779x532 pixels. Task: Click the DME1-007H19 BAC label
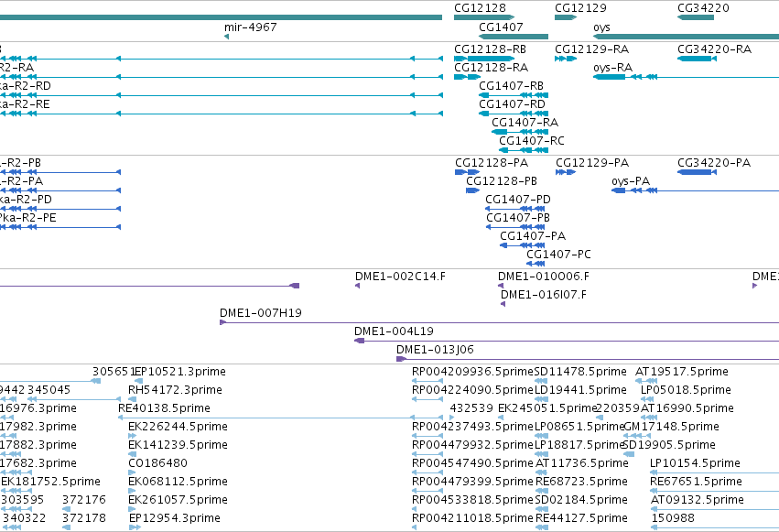tap(260, 313)
